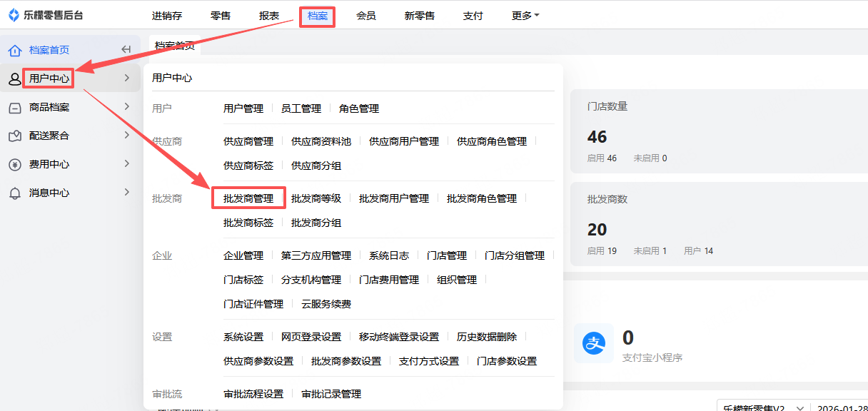Open the 零售 top menu
The image size is (868, 411).
221,16
